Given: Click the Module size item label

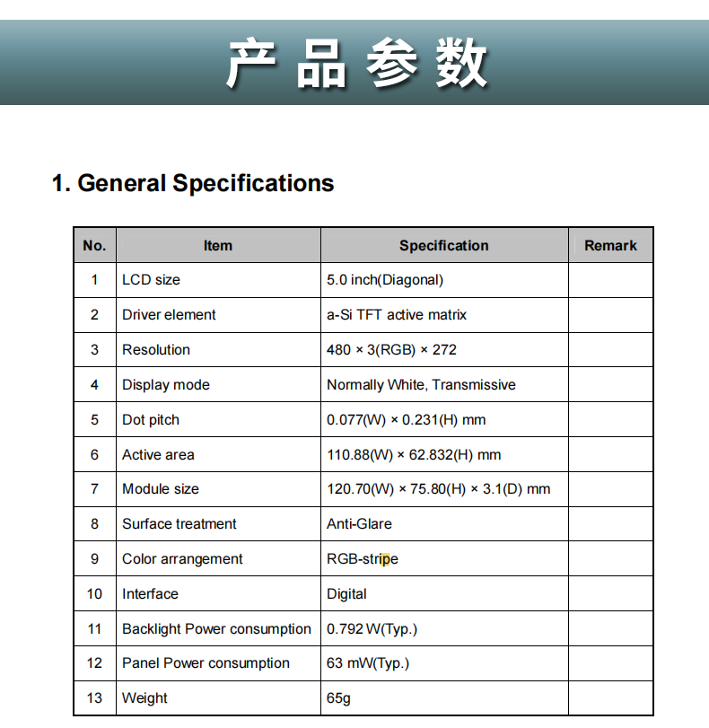Looking at the screenshot, I should [161, 489].
